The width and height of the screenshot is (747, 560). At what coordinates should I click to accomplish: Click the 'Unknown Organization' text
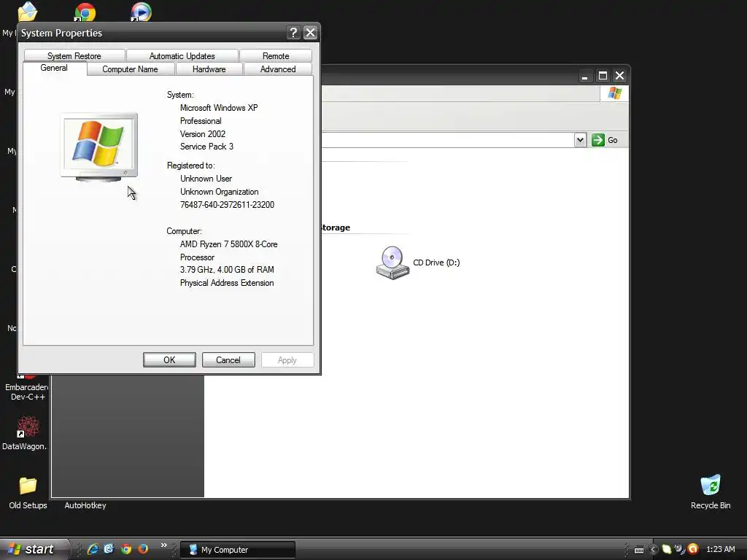(x=219, y=192)
